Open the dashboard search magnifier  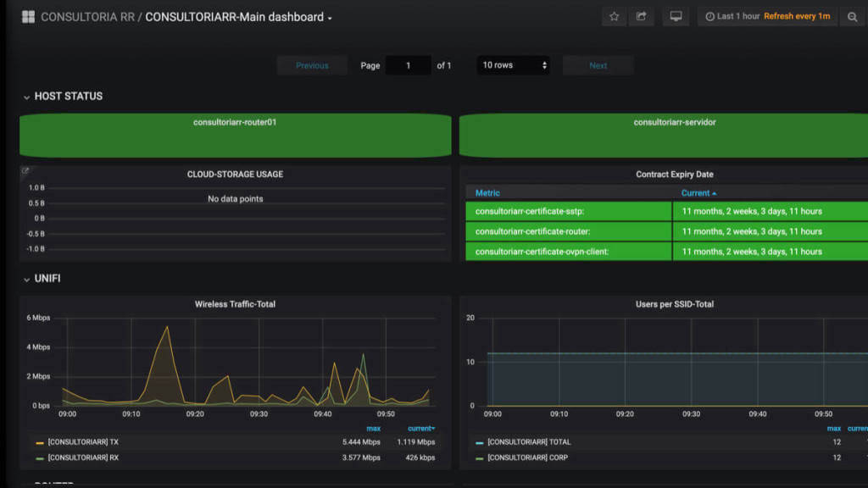(x=852, y=17)
